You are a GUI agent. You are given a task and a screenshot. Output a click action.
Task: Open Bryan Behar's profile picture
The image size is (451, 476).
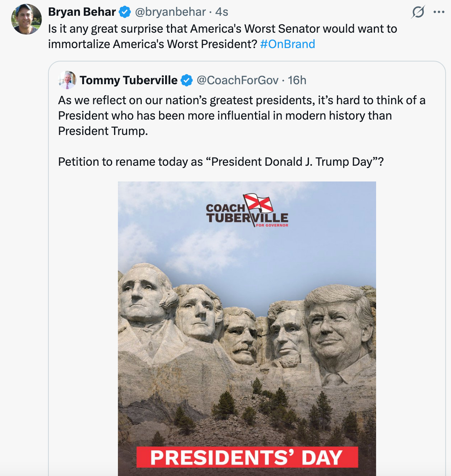click(x=27, y=19)
